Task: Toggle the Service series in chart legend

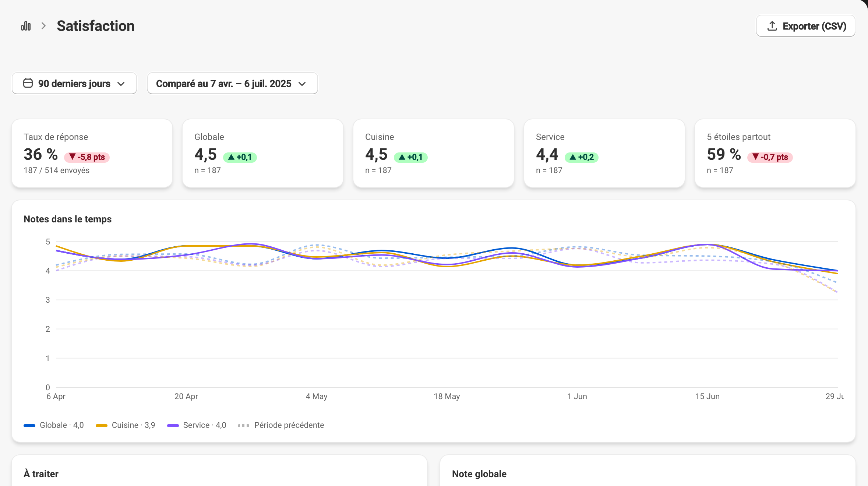Action: coord(197,425)
